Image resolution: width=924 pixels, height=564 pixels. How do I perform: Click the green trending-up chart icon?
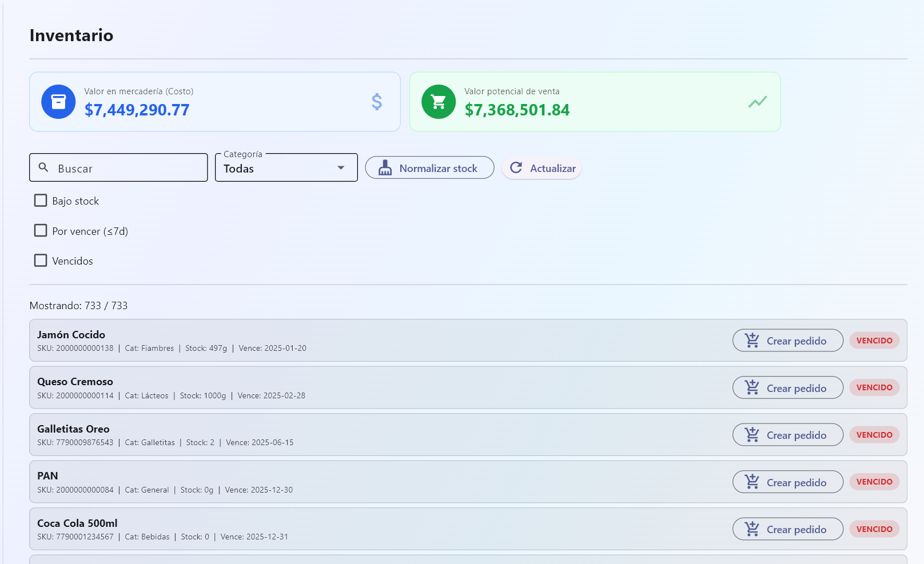[x=757, y=102]
